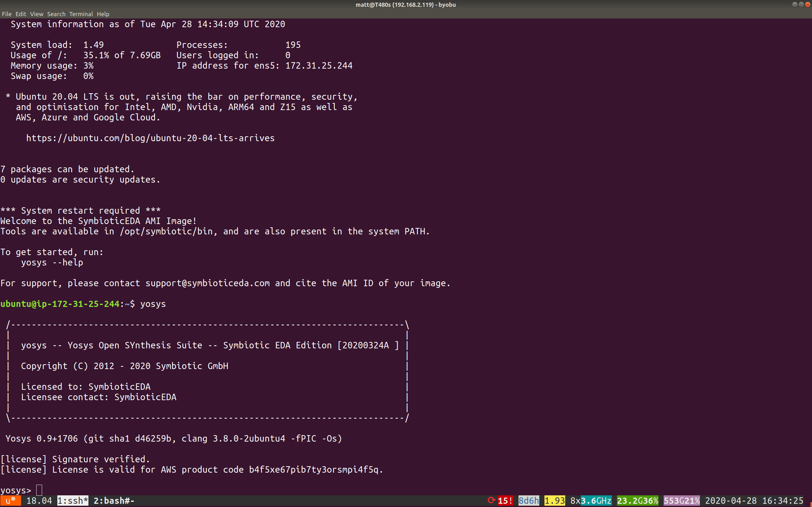Click the yosys> prompt cursor

click(x=39, y=490)
